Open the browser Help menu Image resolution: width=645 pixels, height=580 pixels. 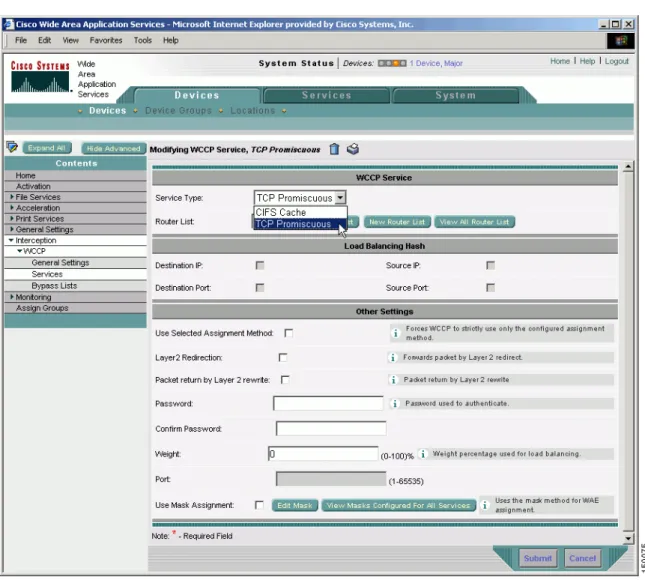pyautogui.click(x=170, y=40)
